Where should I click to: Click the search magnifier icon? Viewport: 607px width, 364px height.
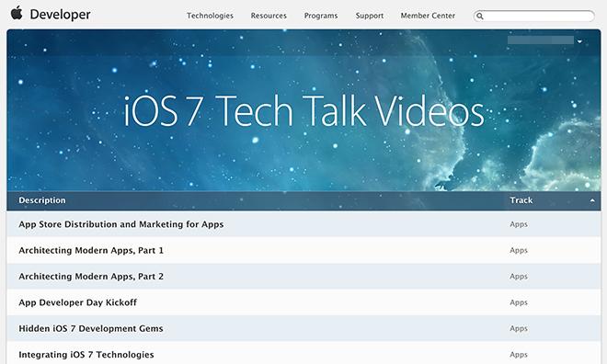tap(480, 16)
